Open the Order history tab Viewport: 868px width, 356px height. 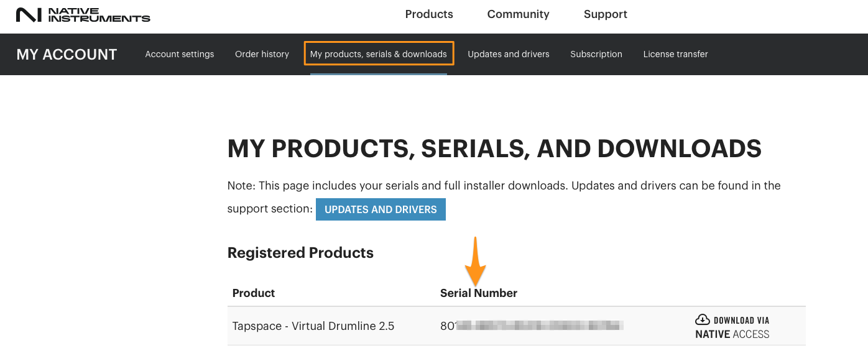pyautogui.click(x=262, y=54)
